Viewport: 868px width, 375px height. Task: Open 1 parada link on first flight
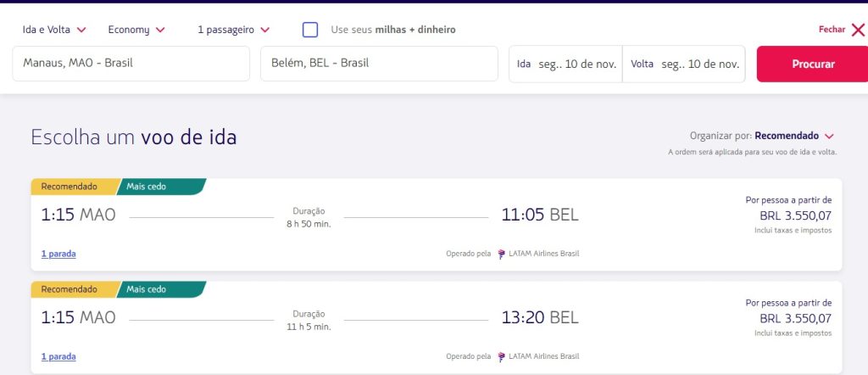coord(58,254)
